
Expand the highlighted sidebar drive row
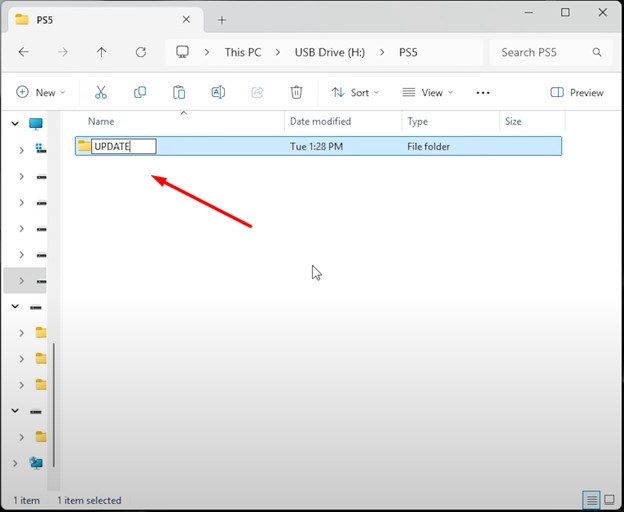[21, 281]
